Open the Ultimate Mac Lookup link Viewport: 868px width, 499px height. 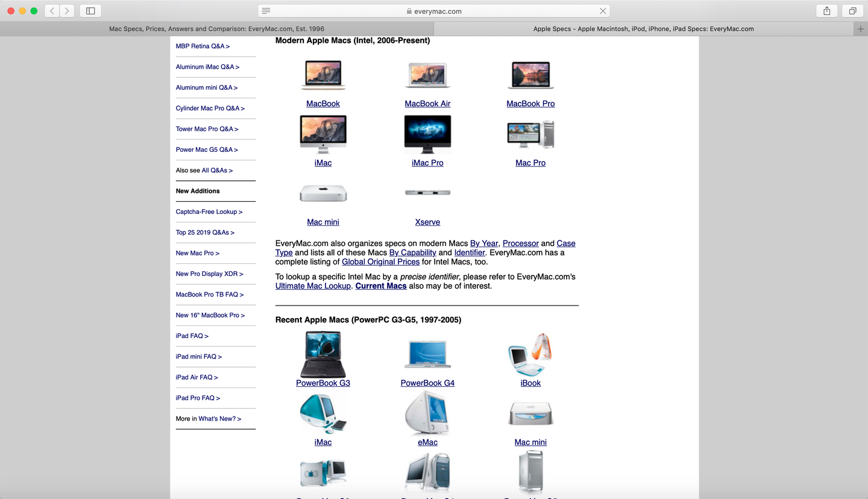[x=313, y=286]
